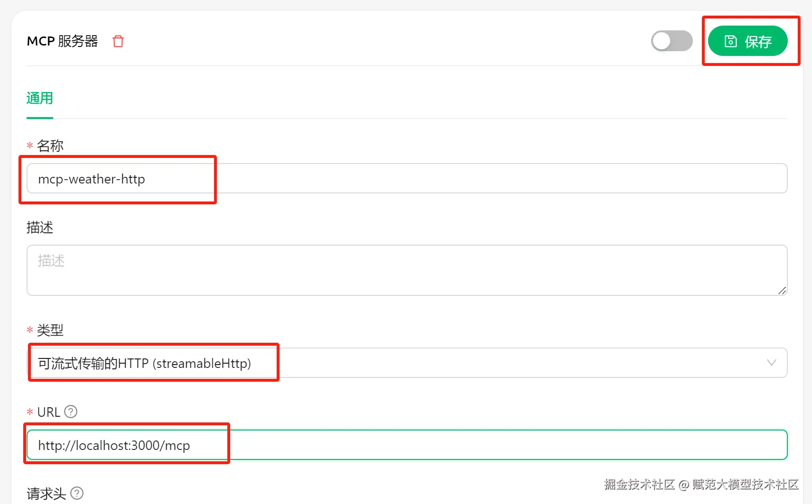812x504 pixels.
Task: Click the help icon beside 请求头
Action: coord(77,494)
